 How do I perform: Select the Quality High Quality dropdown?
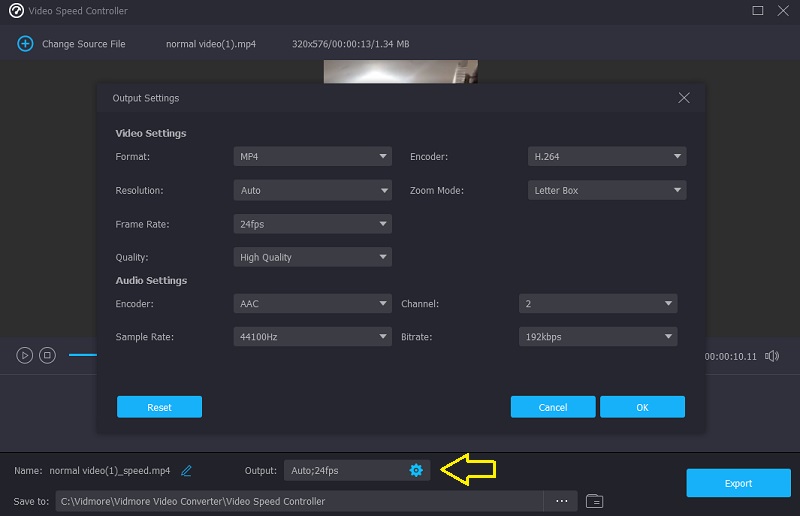pyautogui.click(x=312, y=257)
